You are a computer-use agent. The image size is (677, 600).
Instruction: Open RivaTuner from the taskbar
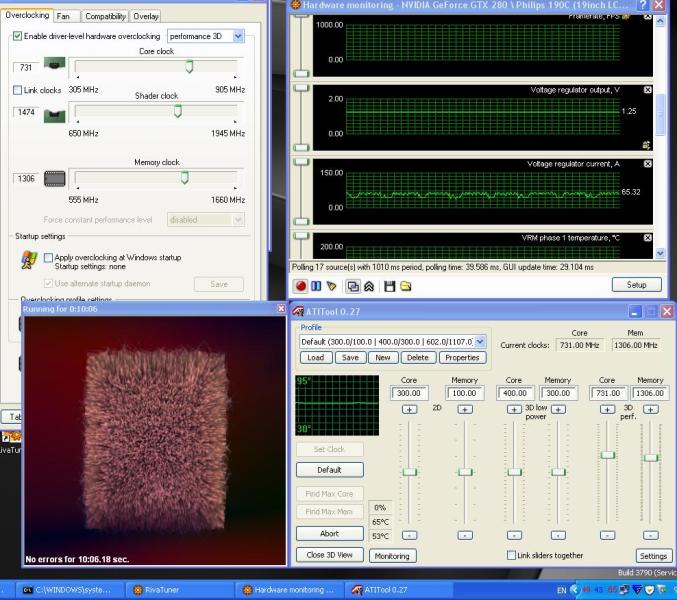coord(179,590)
